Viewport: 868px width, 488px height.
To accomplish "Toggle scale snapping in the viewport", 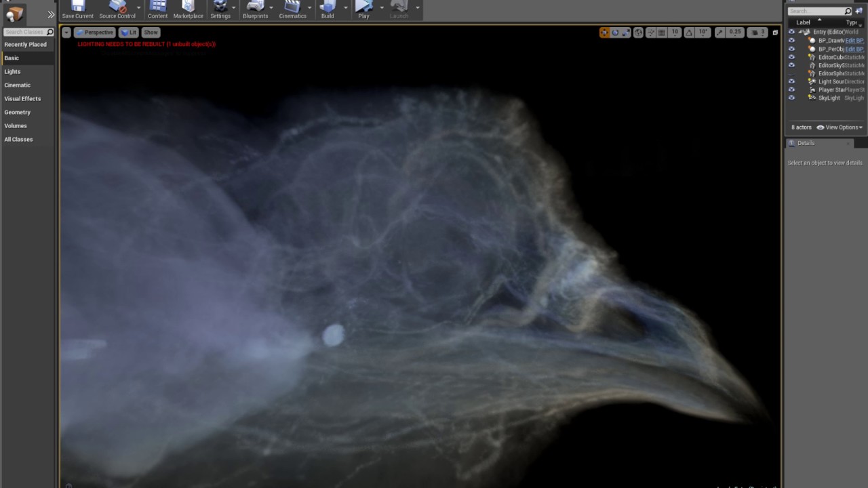I will (719, 33).
